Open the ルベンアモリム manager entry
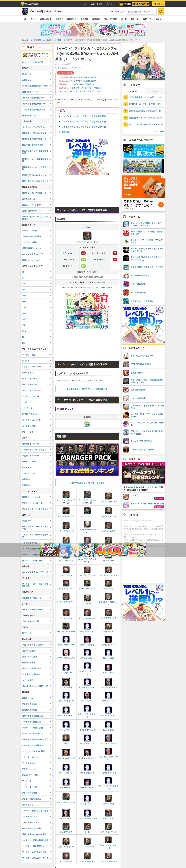The height and width of the screenshot is (868, 186). [87, 512]
